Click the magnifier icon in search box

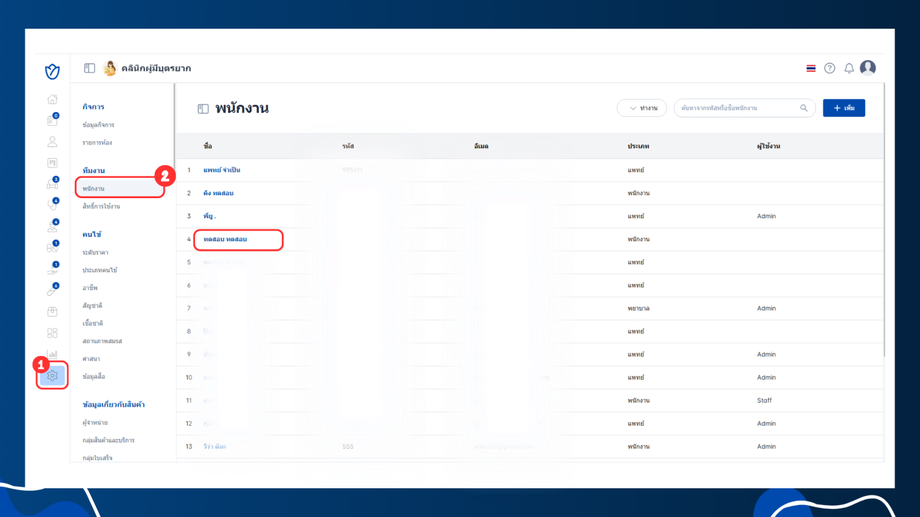pos(804,108)
